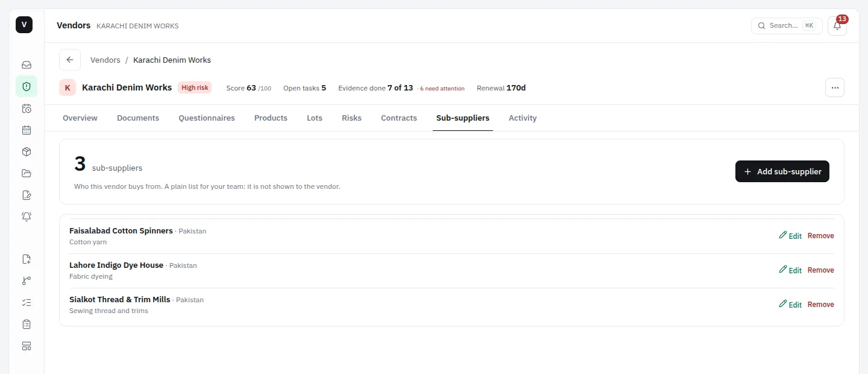Click the Vendors breadcrumb link
868x374 pixels.
coord(105,60)
